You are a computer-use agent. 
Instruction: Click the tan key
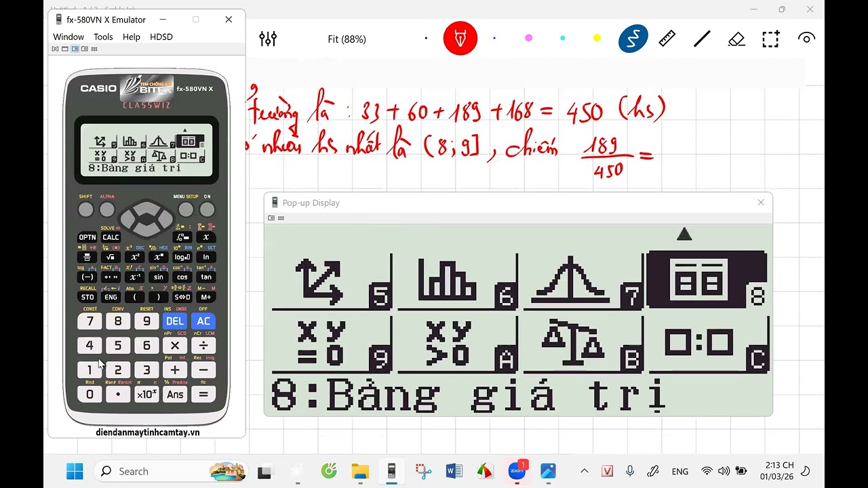206,277
